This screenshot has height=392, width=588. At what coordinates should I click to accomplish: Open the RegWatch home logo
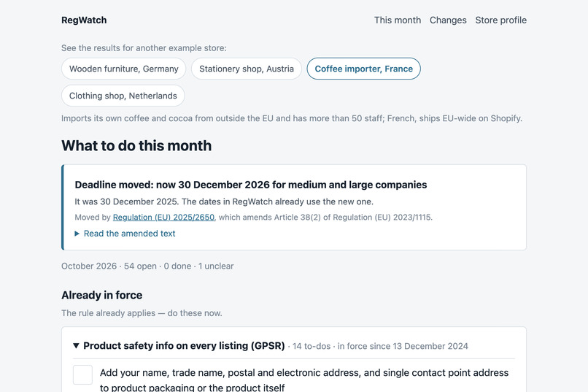click(84, 20)
